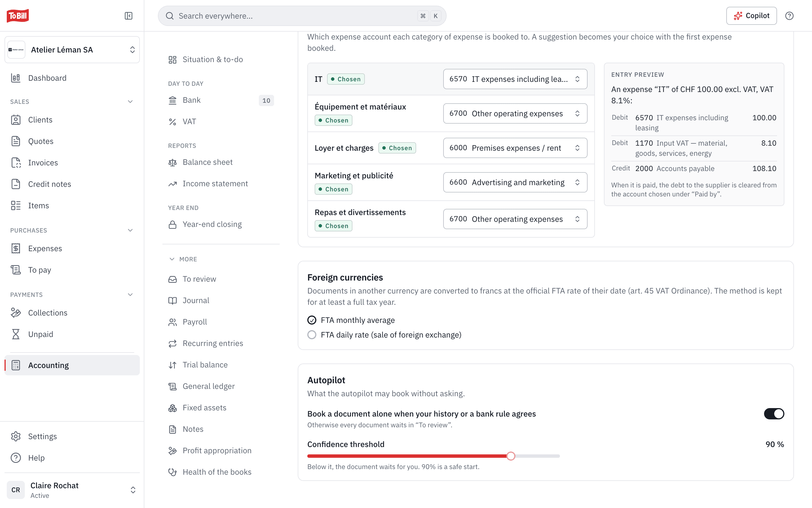Open Expenses receipt icon

pyautogui.click(x=16, y=248)
